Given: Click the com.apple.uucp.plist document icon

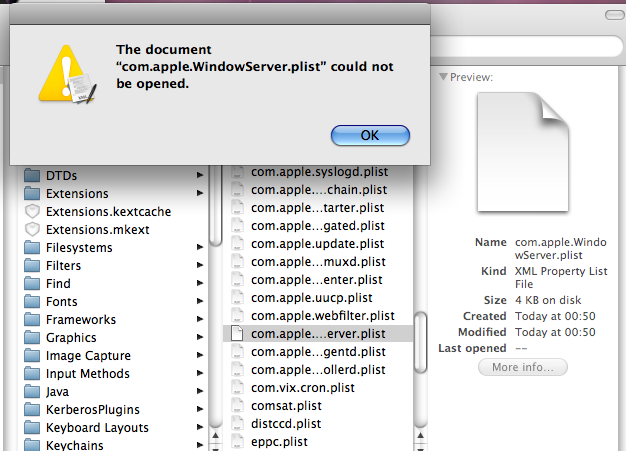Looking at the screenshot, I should [238, 297].
